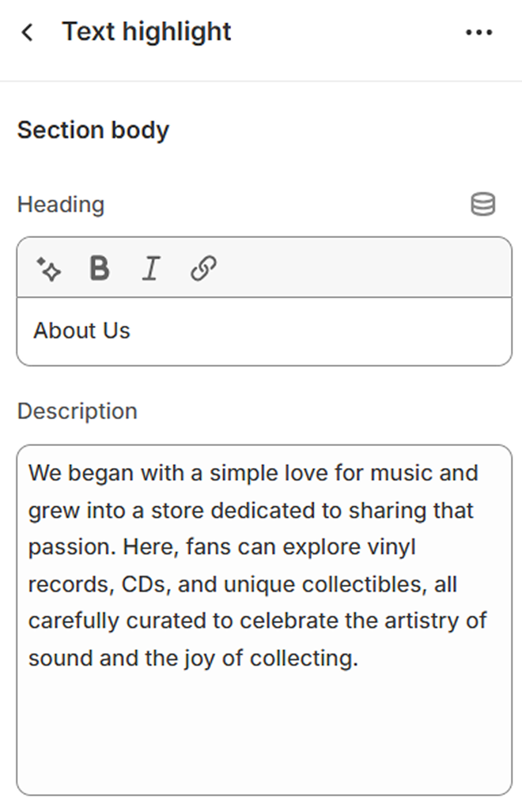The image size is (522, 812).
Task: Connect dynamic source for Heading
Action: (482, 205)
